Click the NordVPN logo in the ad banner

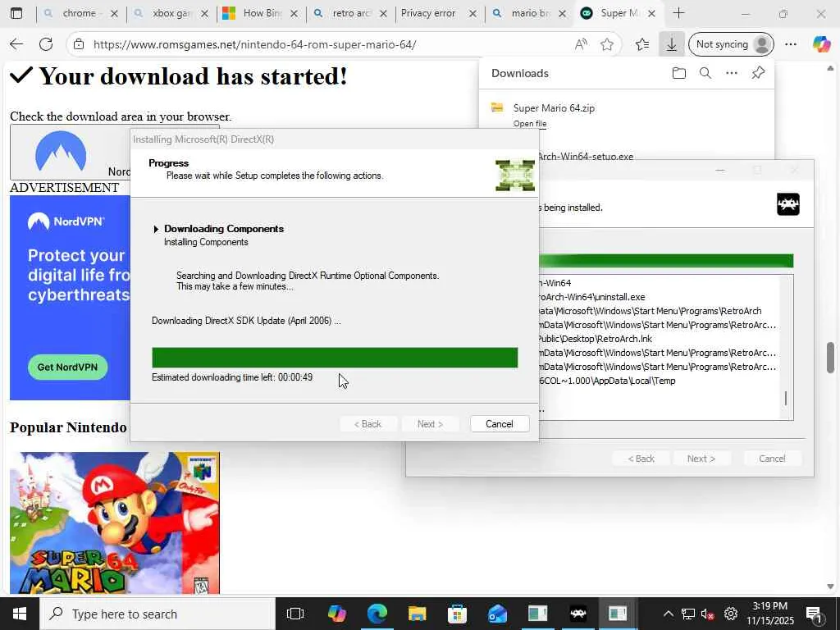point(66,221)
